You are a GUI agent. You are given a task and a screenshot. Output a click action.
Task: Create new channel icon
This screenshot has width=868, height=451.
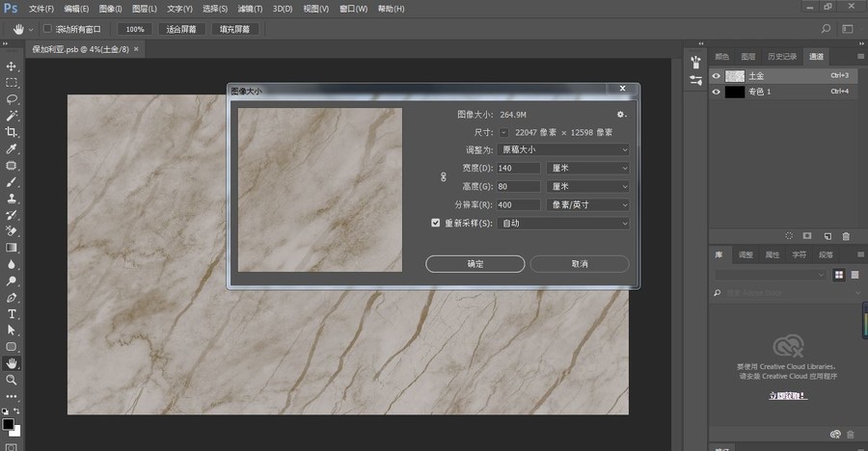click(827, 236)
